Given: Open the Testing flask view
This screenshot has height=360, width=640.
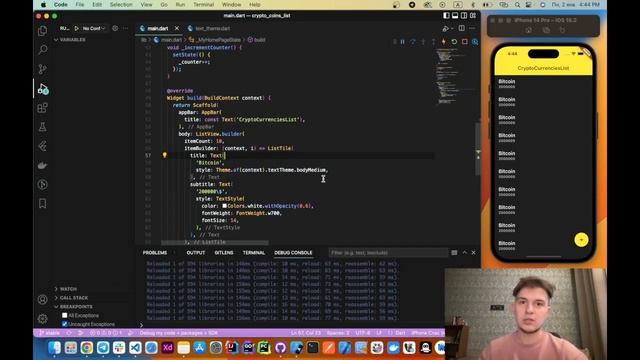Looking at the screenshot, I should (42, 127).
